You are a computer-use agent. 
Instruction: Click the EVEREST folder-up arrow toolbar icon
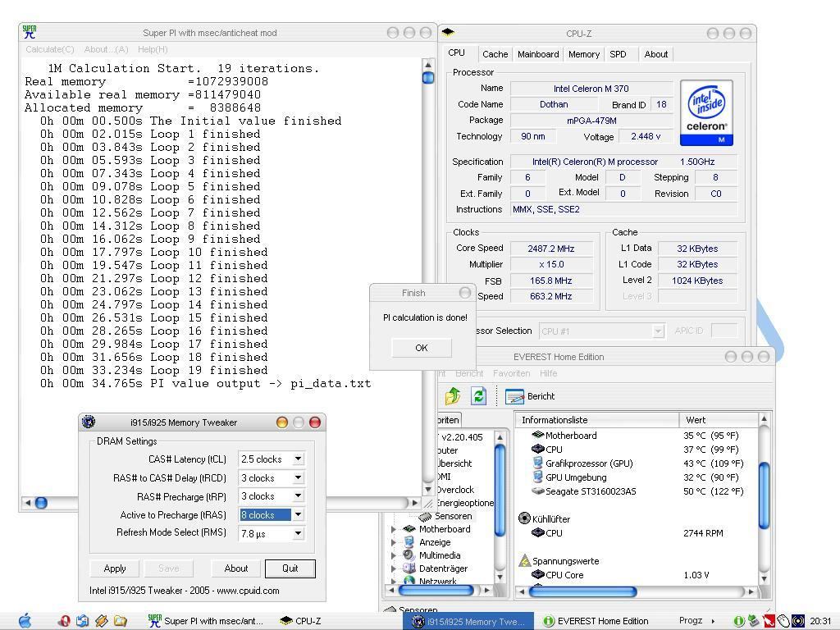[x=453, y=396]
